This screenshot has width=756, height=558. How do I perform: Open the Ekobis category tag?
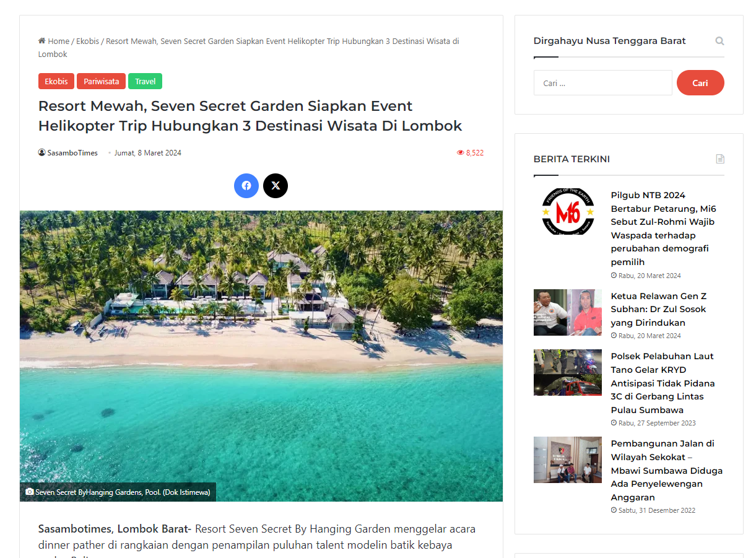point(56,81)
